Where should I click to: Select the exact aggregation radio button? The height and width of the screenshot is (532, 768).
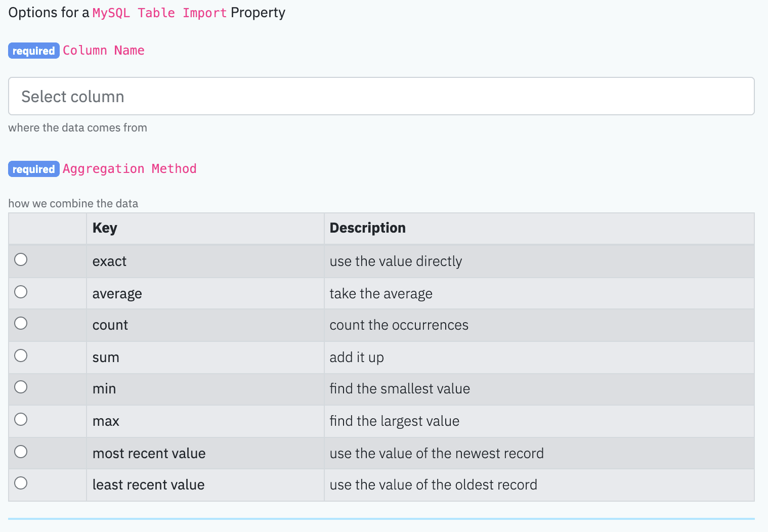(21, 259)
